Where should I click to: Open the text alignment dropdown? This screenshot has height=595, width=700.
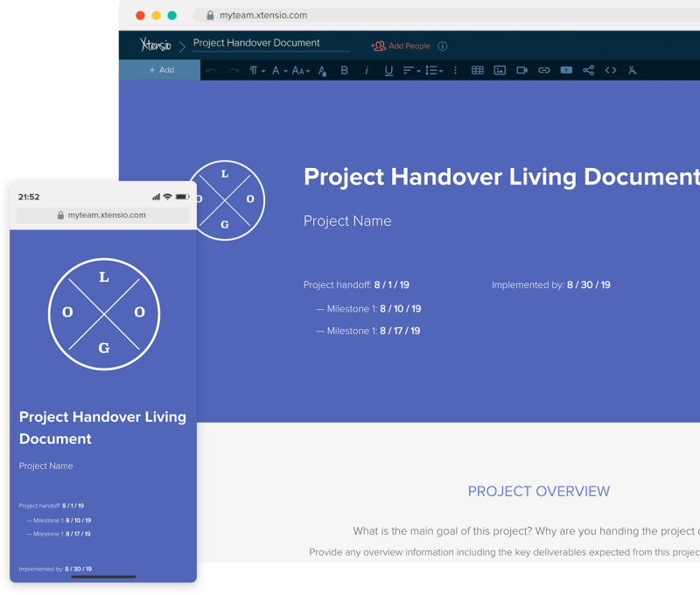tap(411, 71)
